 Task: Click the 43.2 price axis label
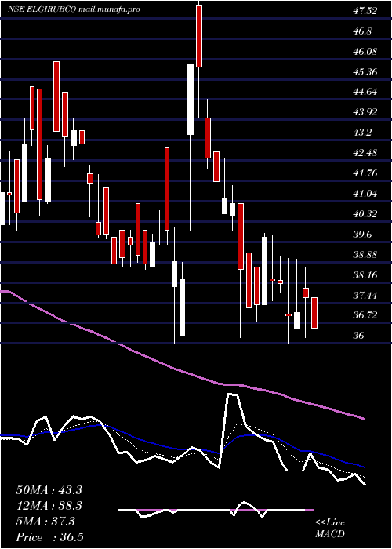(362, 133)
